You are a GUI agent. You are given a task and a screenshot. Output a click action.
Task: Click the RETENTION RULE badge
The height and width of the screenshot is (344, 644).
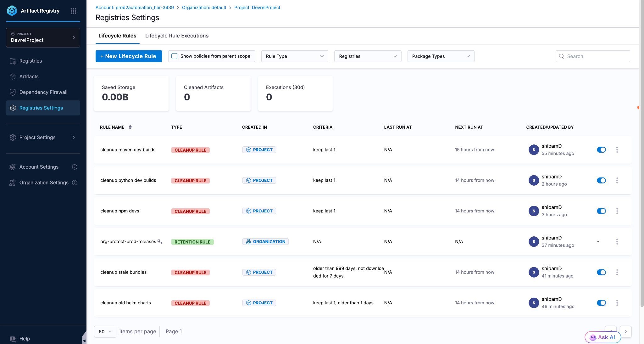click(x=192, y=242)
